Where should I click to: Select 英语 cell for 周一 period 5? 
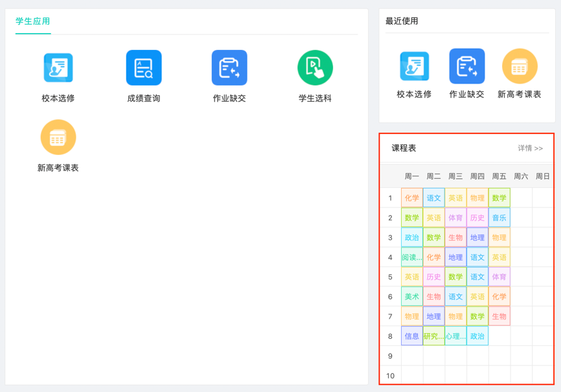pyautogui.click(x=412, y=277)
